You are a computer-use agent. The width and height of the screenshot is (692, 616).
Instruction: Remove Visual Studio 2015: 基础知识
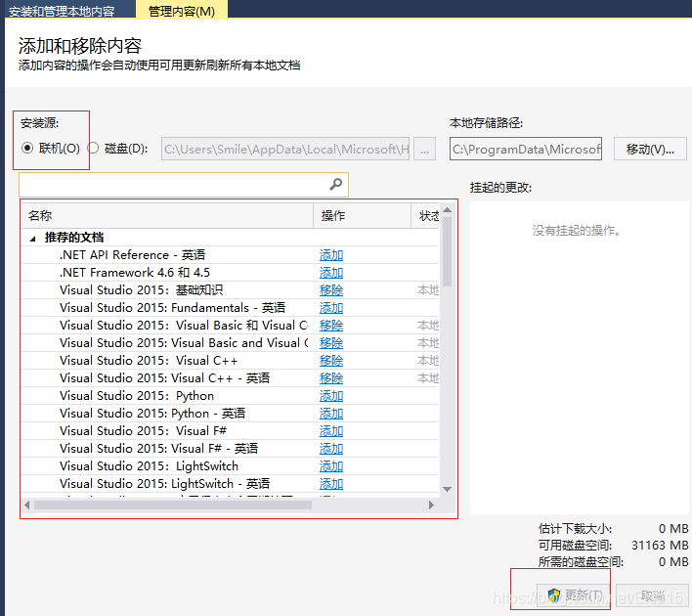tap(331, 290)
